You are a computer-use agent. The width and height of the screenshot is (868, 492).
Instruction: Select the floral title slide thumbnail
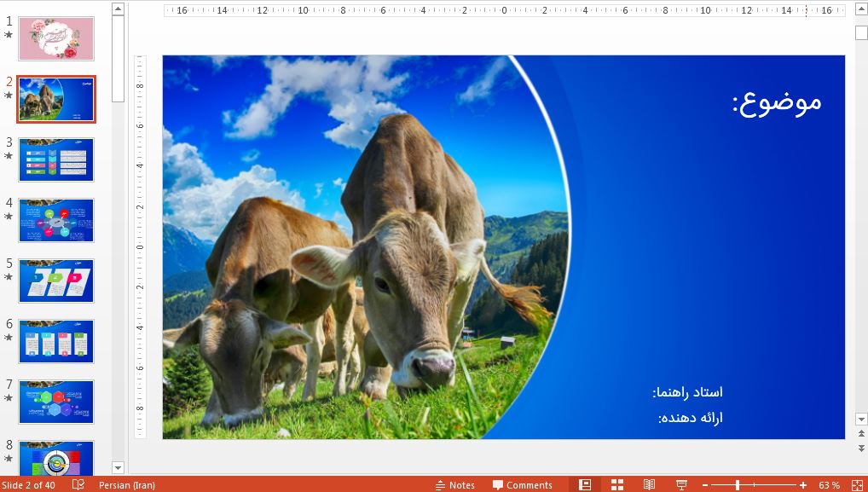pyautogui.click(x=55, y=38)
